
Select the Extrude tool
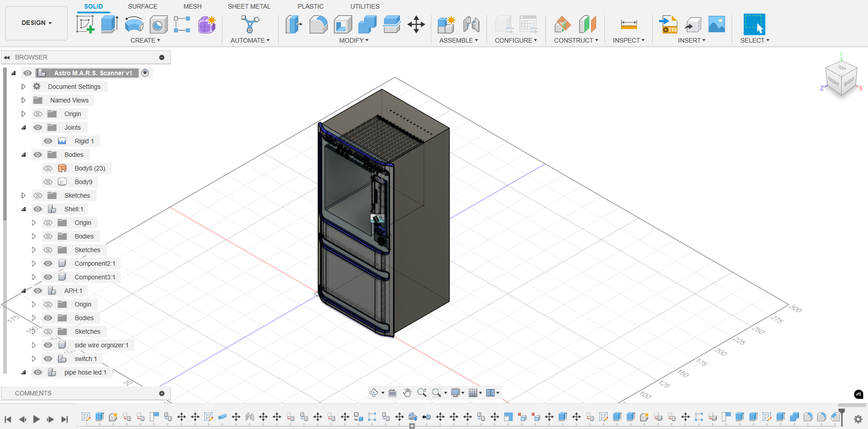[109, 24]
